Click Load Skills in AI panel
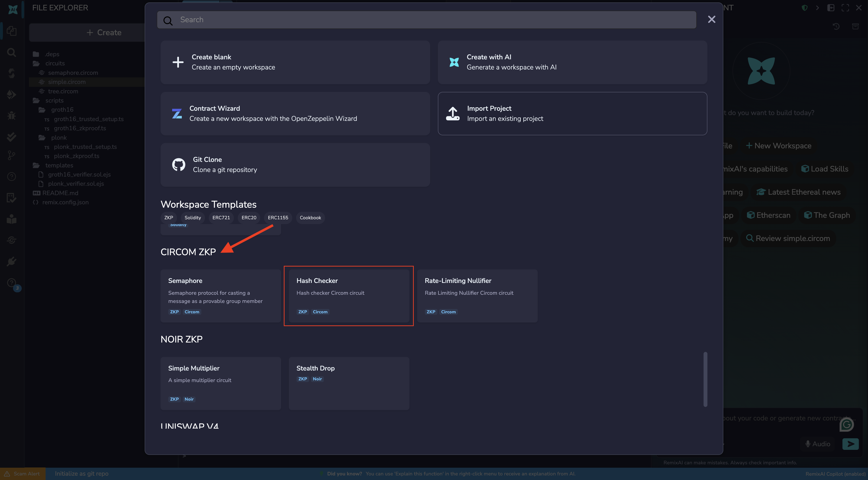The image size is (868, 480). (x=825, y=169)
